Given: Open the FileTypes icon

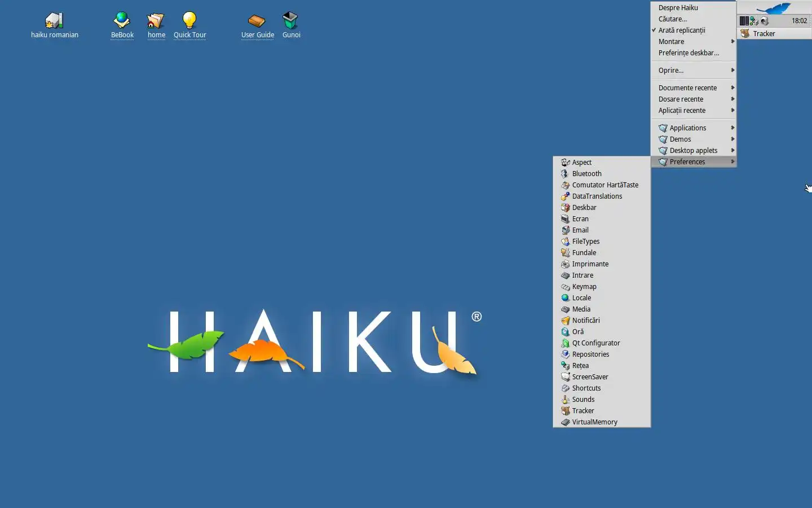Looking at the screenshot, I should point(565,242).
